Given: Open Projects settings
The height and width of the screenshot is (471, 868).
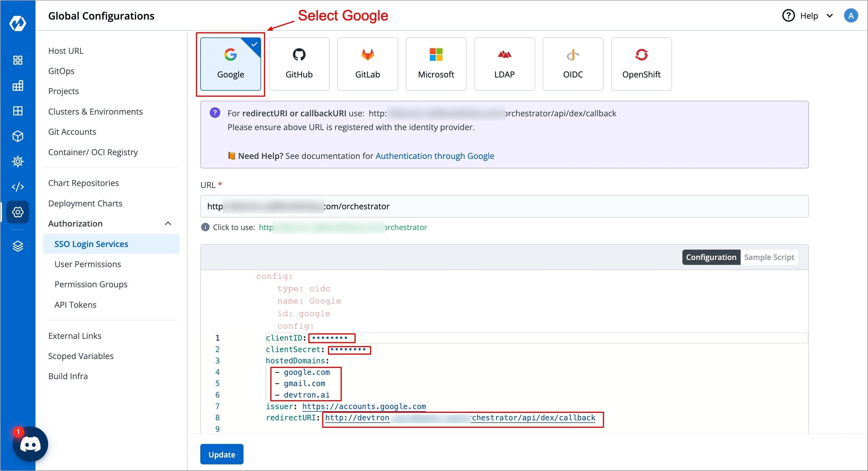Looking at the screenshot, I should (64, 91).
